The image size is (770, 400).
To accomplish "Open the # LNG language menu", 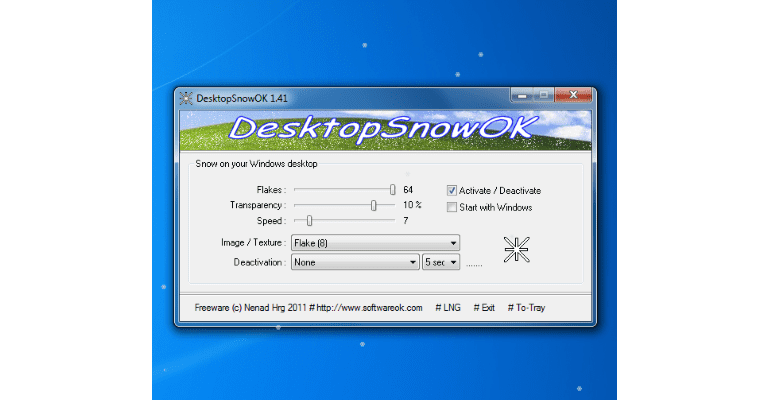I will (x=451, y=308).
